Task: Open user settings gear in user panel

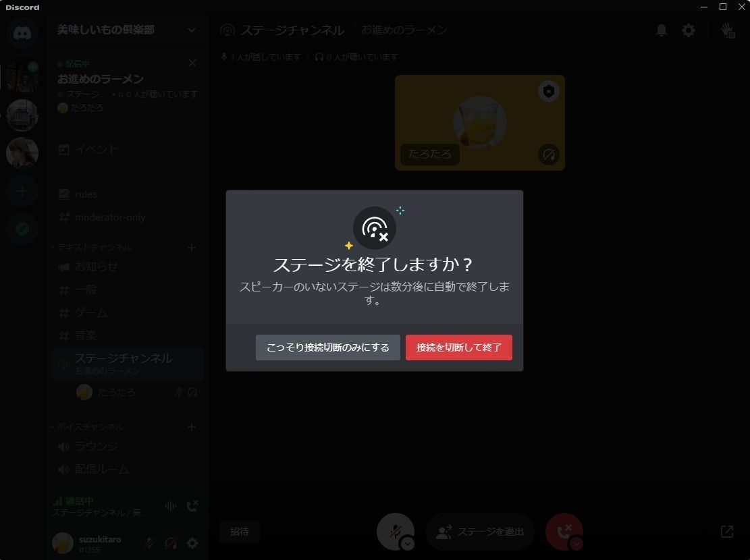Action: [x=192, y=543]
